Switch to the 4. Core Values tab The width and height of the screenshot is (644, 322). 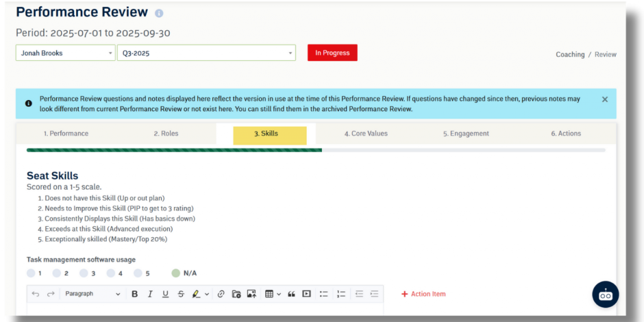[x=365, y=133]
